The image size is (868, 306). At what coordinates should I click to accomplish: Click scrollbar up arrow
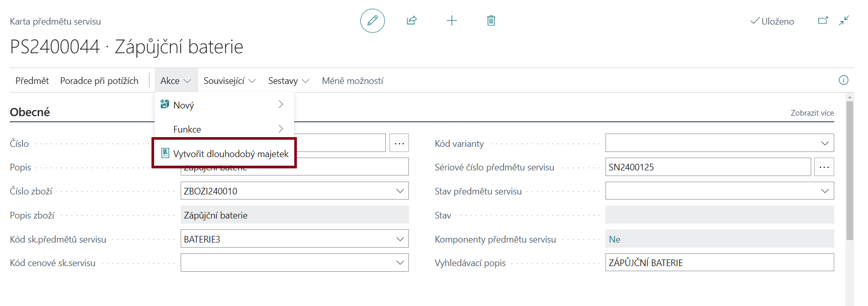(x=850, y=97)
